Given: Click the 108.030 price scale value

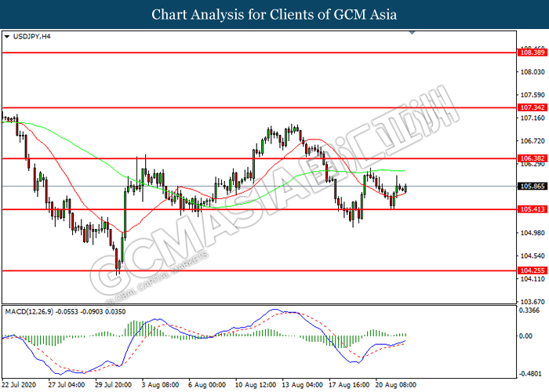Looking at the screenshot, I should tap(533, 72).
